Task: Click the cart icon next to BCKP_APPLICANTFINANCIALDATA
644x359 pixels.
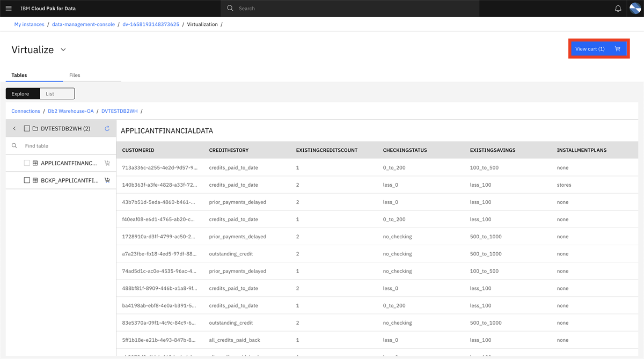Action: point(107,180)
